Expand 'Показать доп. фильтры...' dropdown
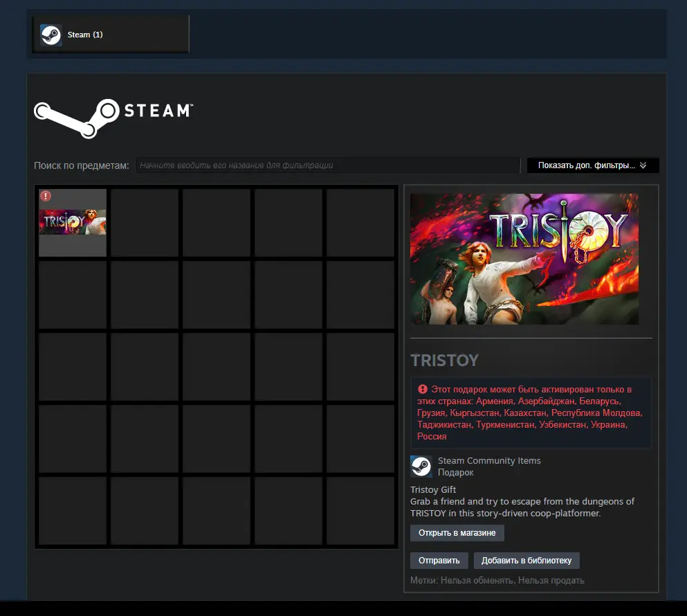This screenshot has height=616, width=687. [593, 165]
